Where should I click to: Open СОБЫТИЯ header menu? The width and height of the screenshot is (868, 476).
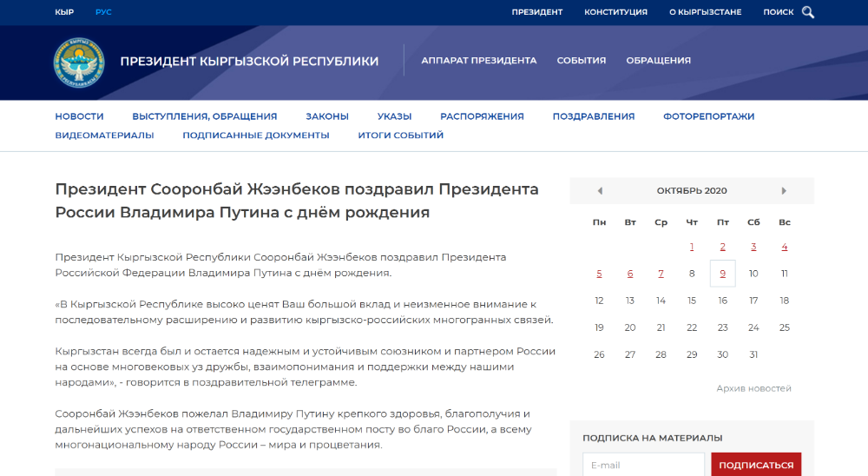(x=582, y=61)
